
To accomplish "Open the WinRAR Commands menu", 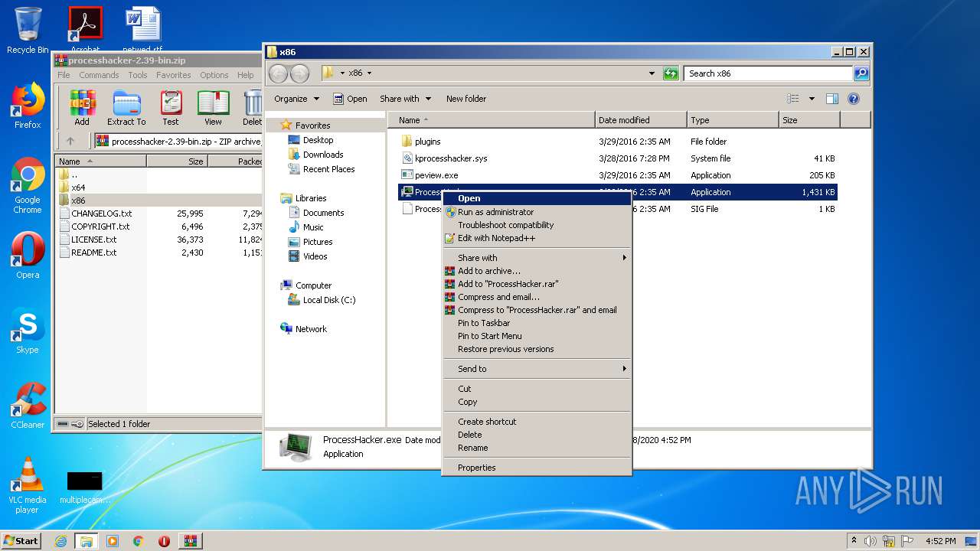I will tap(99, 75).
